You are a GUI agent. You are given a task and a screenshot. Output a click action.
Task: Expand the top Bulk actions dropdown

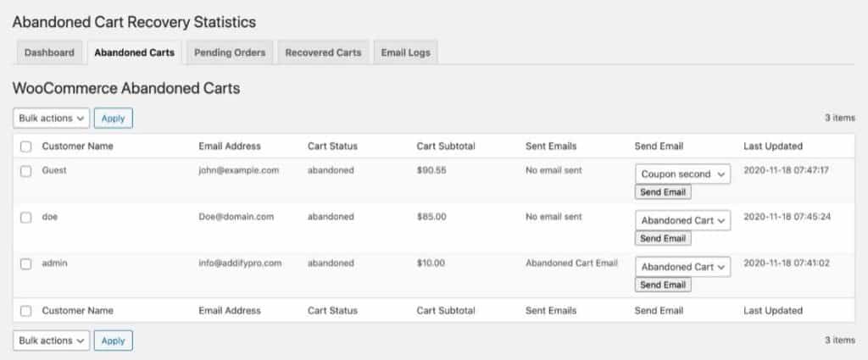point(52,119)
